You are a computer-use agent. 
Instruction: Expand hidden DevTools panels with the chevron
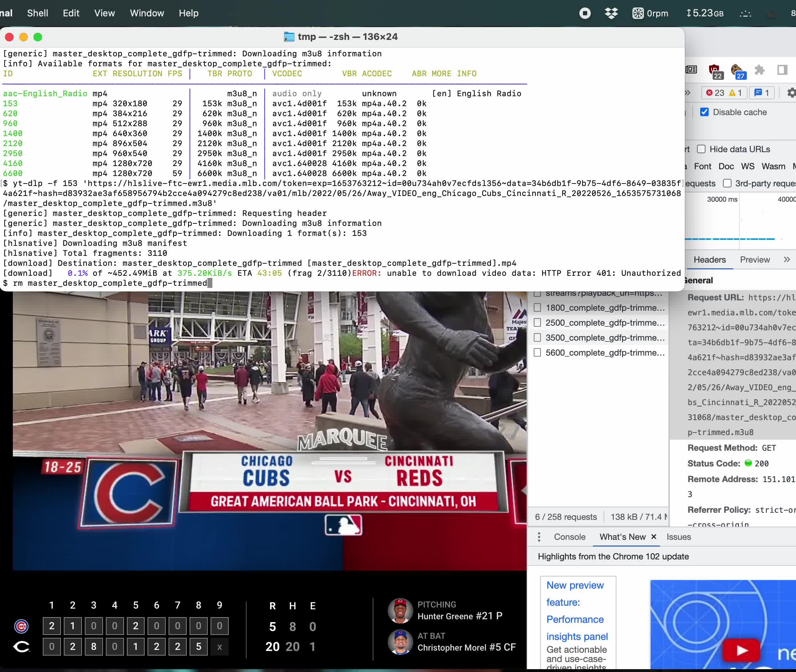pyautogui.click(x=688, y=93)
